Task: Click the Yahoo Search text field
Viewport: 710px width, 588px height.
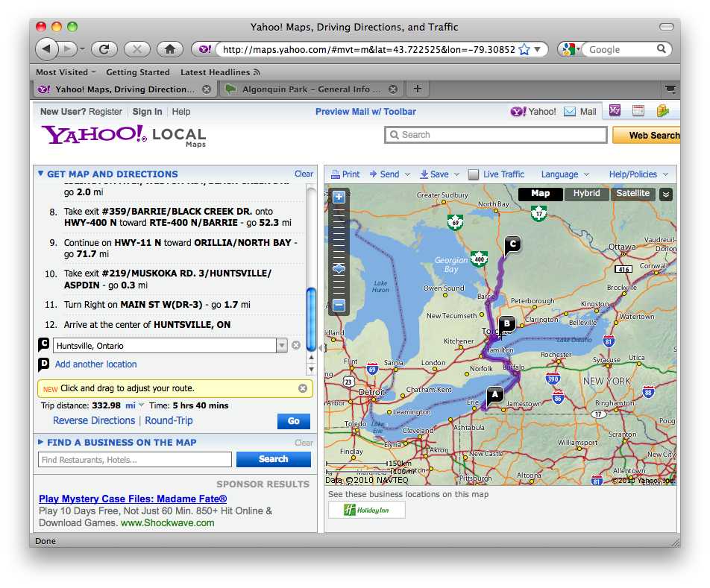Action: click(x=496, y=135)
